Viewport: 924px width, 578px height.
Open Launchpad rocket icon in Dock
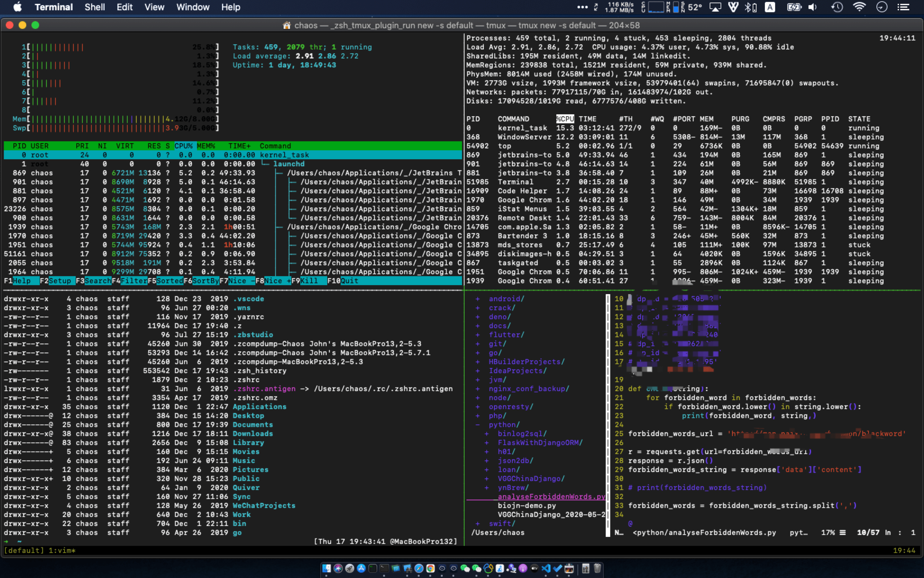pos(350,568)
